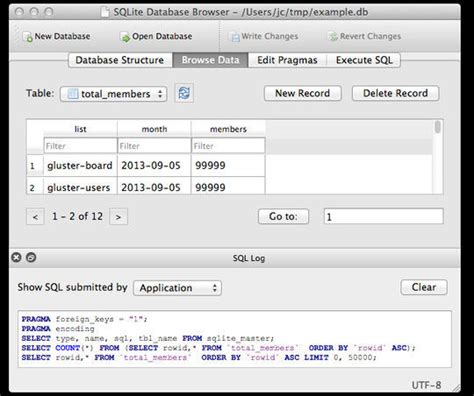
Task: Select row header 2
Action: (x=35, y=186)
